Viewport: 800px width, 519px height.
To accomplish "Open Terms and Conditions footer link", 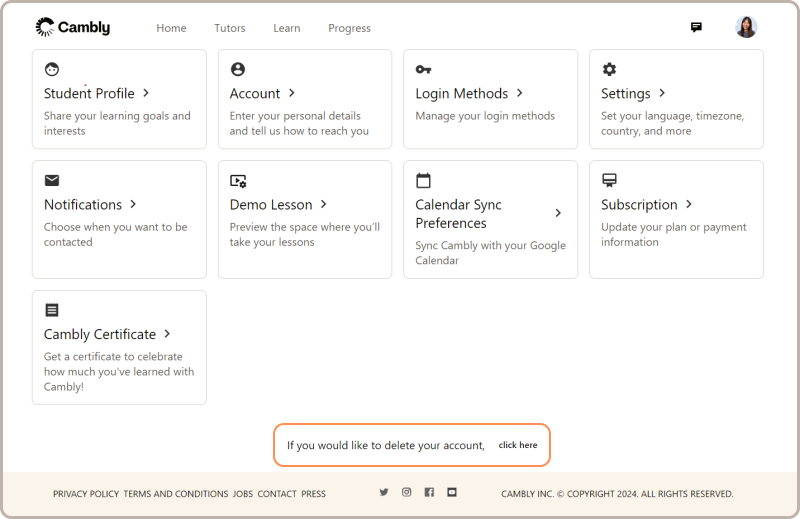I will tap(176, 494).
